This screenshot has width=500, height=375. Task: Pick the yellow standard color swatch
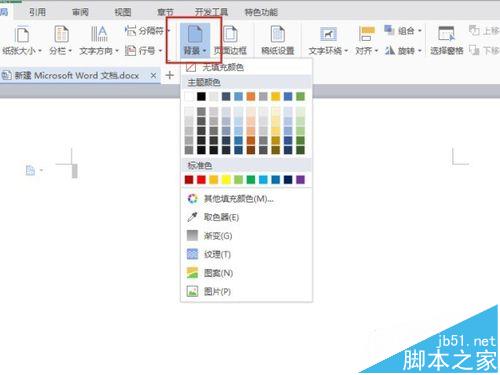[x=226, y=180]
